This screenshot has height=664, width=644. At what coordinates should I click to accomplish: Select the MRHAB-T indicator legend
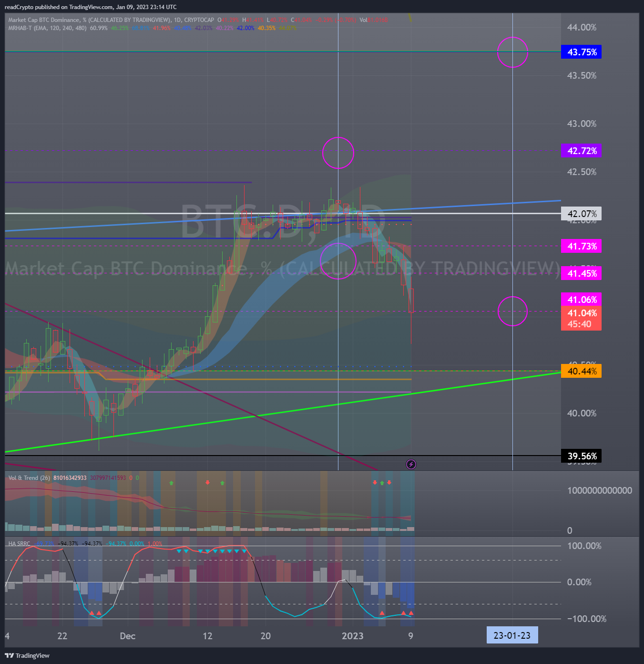point(48,28)
